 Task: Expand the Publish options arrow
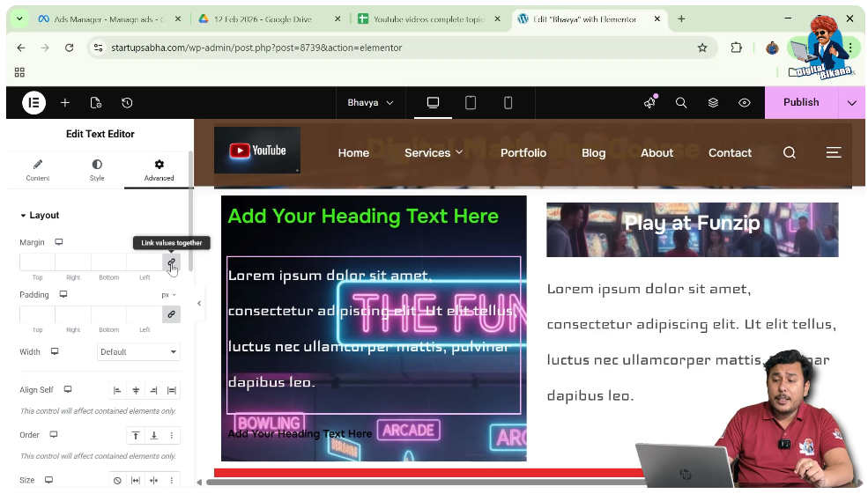pyautogui.click(x=851, y=103)
